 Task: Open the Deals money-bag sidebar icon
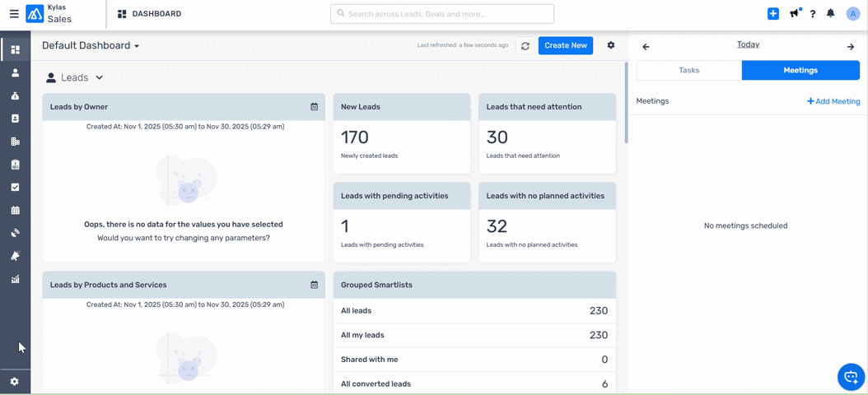15,95
